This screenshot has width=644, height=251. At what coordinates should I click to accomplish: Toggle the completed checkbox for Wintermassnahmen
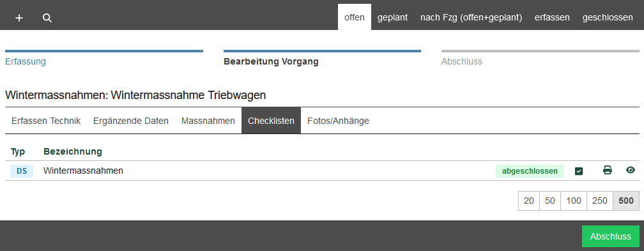click(579, 171)
